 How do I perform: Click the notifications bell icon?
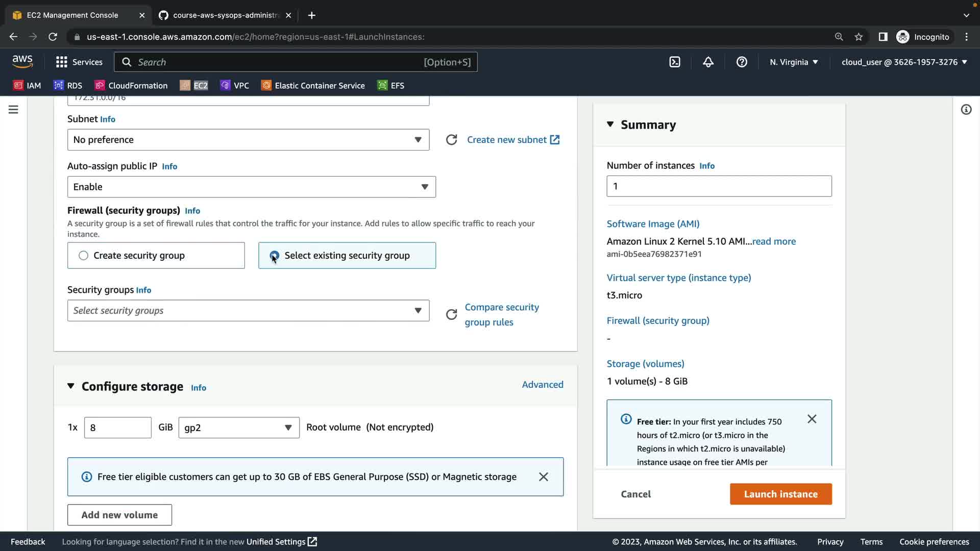(708, 62)
